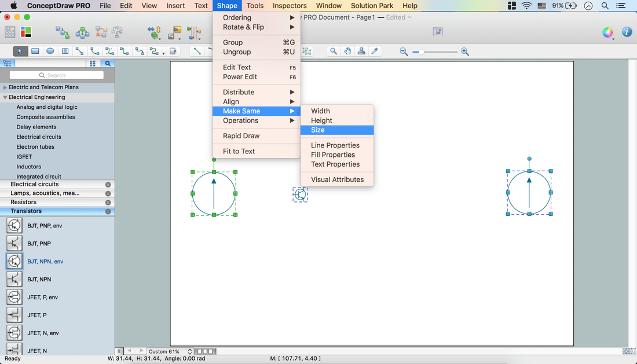Screen dimensions: 637x364
Task: Click the blue info inspector icon
Action: (627, 32)
